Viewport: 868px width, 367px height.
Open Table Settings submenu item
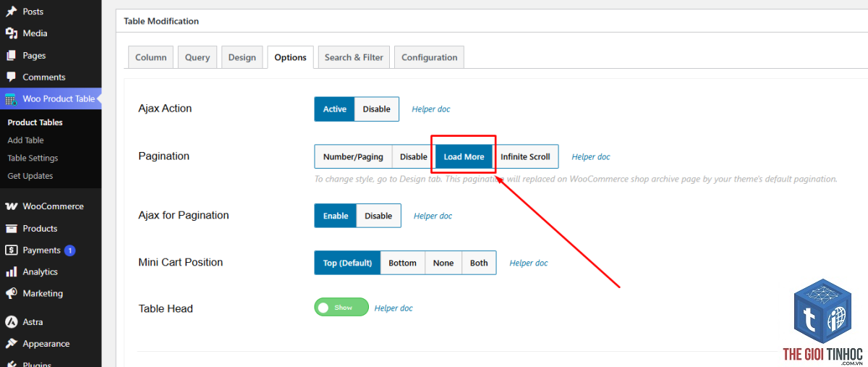tap(33, 158)
